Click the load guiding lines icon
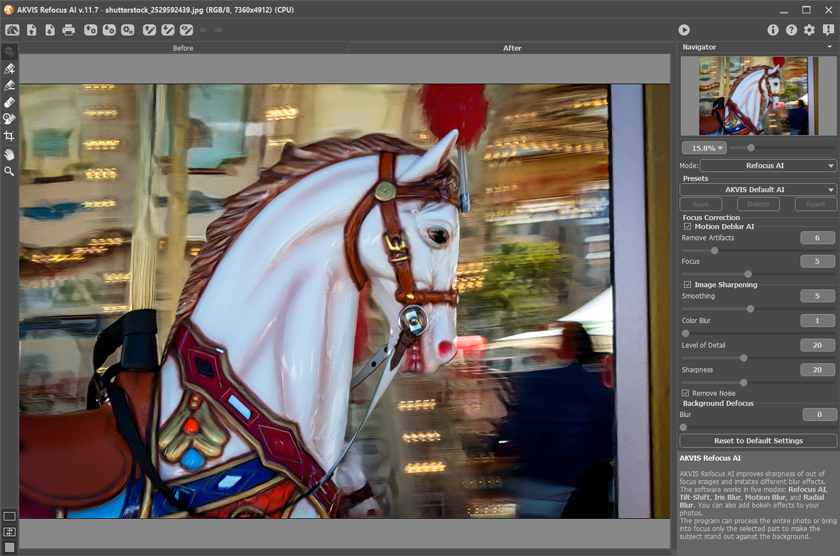This screenshot has height=556, width=840. (x=149, y=30)
